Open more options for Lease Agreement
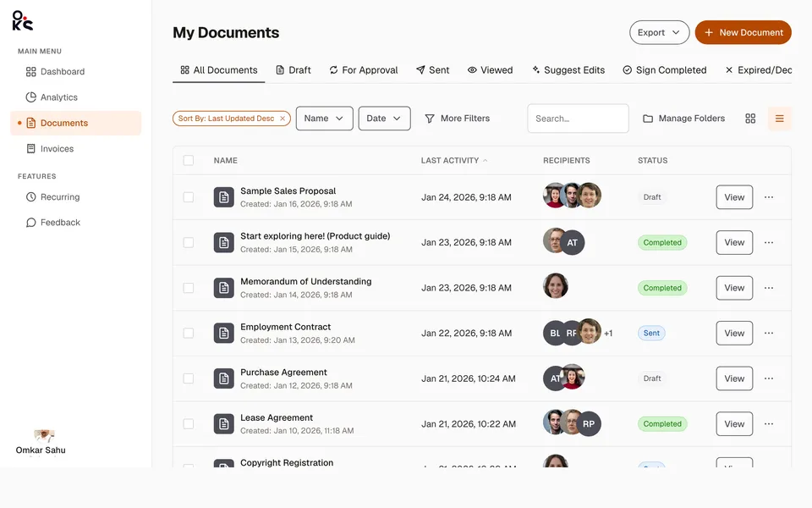 click(x=769, y=423)
